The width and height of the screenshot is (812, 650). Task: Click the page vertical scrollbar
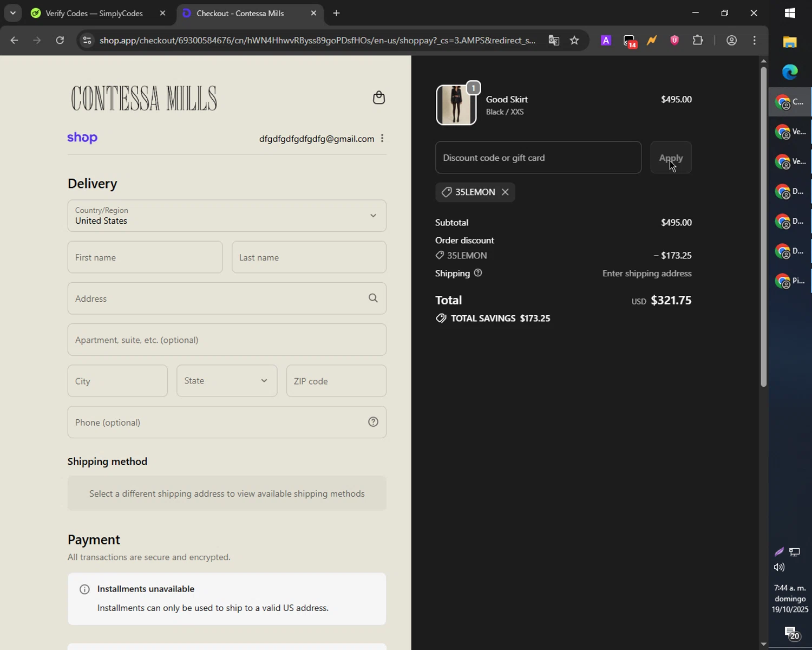[763, 226]
